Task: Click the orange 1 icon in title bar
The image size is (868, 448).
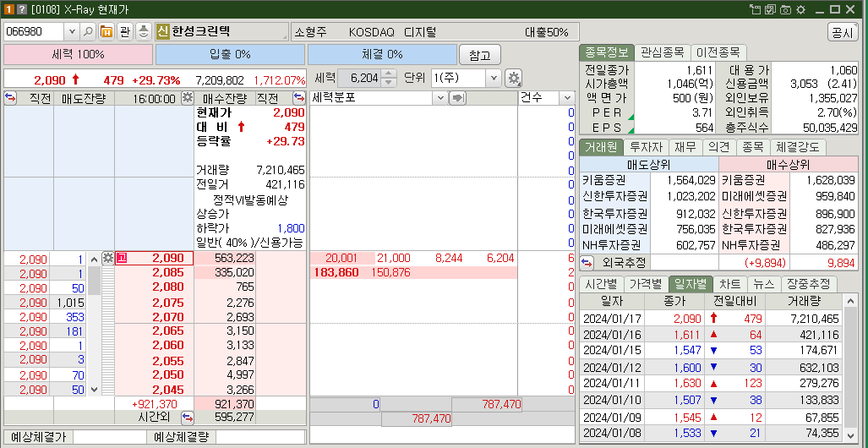Action: tap(9, 8)
